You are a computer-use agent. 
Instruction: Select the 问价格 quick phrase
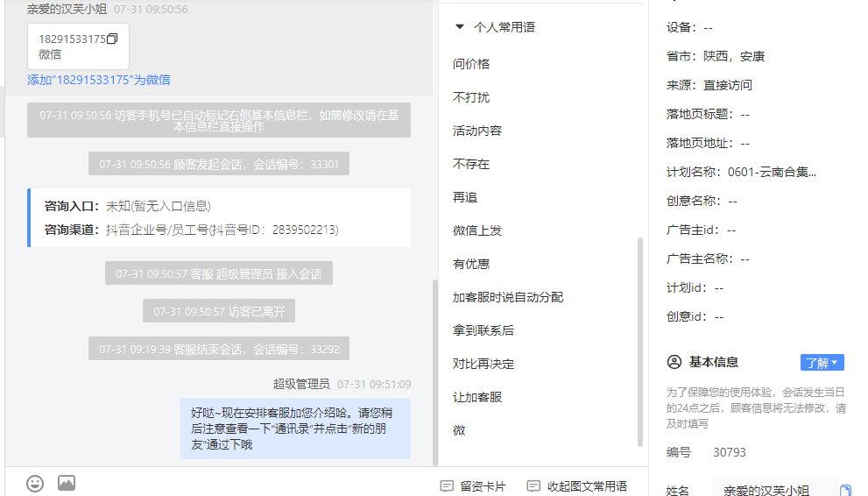click(x=471, y=64)
